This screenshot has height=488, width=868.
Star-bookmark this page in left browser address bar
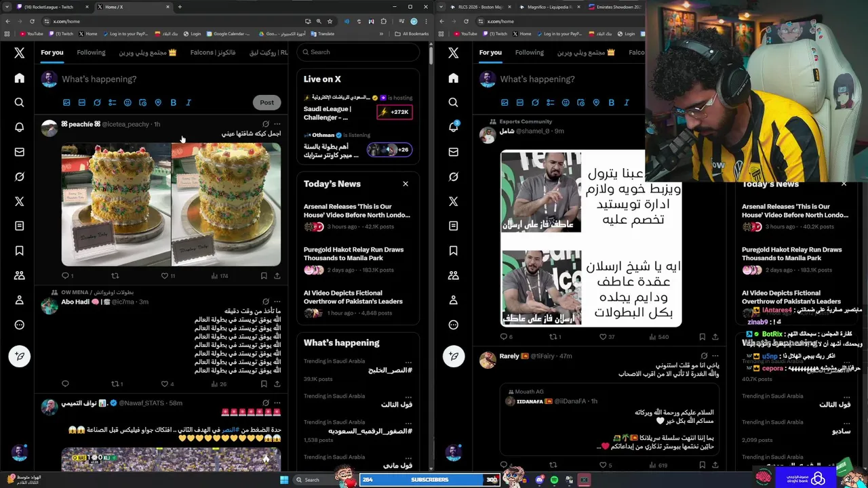pyautogui.click(x=330, y=21)
